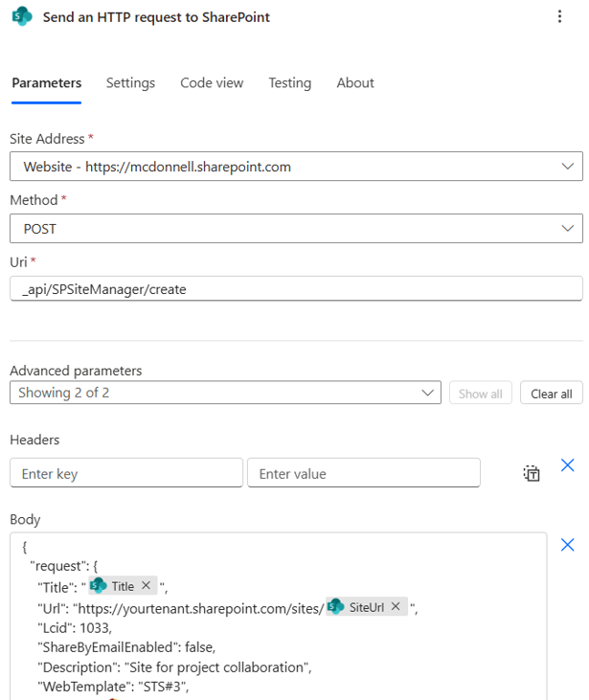Screen dimensions: 589x700
Task: Open the About tab
Action: 355,83
